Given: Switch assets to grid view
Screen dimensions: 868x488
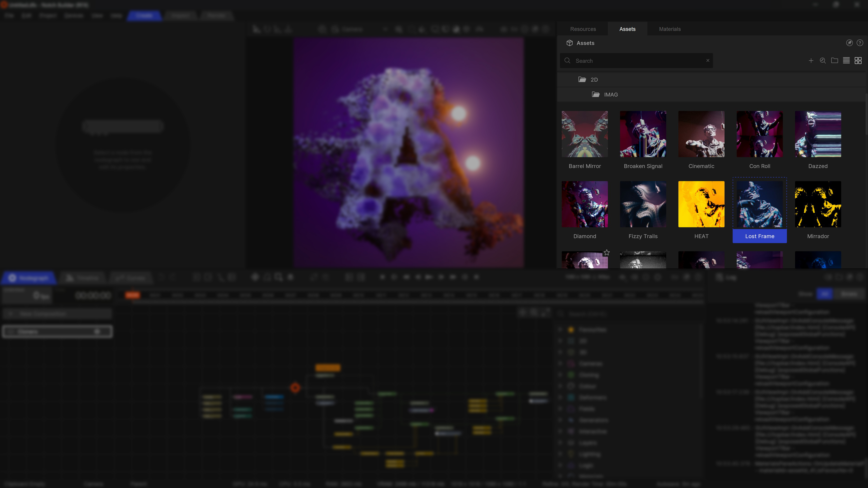Looking at the screenshot, I should click(858, 61).
